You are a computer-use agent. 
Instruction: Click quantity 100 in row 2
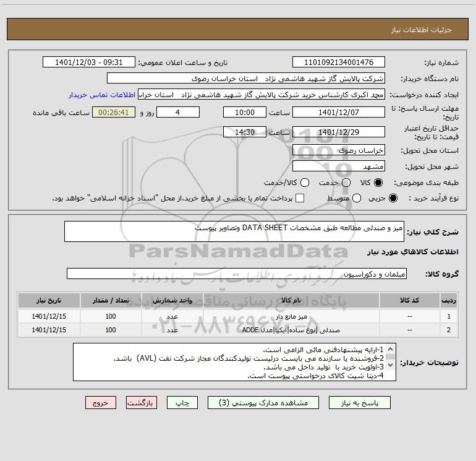(111, 330)
